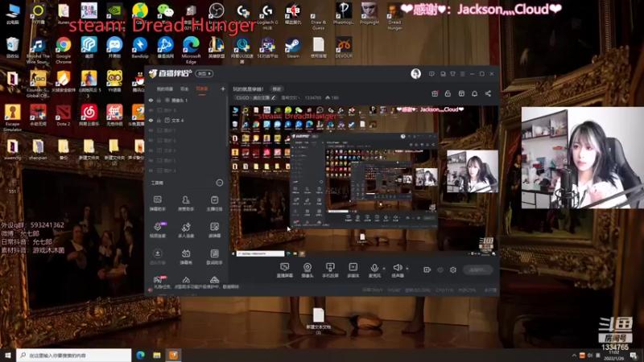
Task: Add phone screen-cast source icon
Action: (330, 270)
